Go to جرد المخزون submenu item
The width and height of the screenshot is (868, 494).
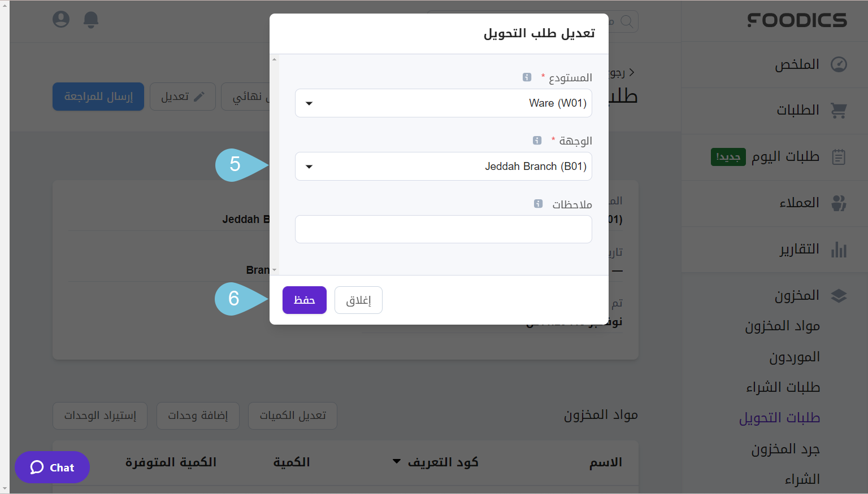(785, 449)
